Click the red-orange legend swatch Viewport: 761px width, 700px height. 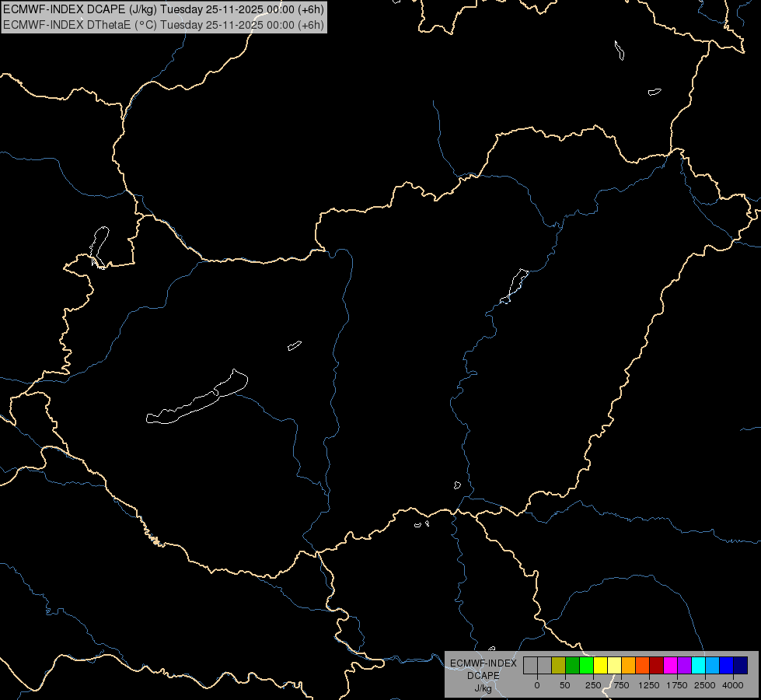[x=642, y=665]
